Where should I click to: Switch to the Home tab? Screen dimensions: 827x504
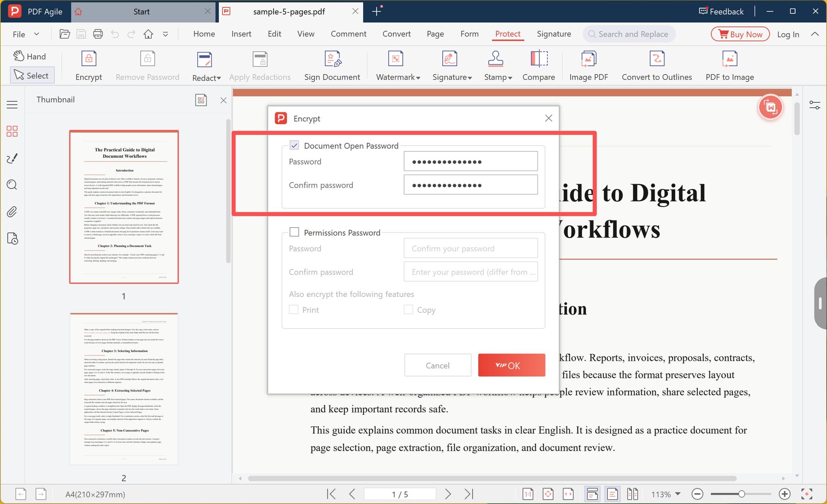204,34
